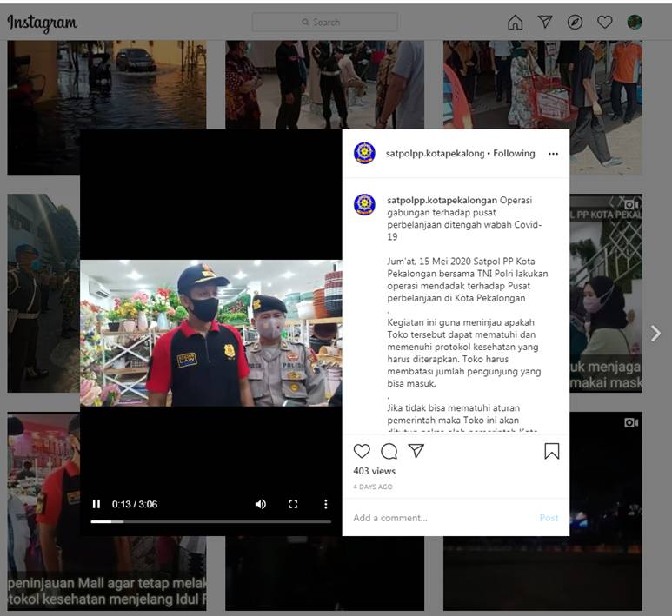This screenshot has width=672, height=616.
Task: Click satpolpp.kotapekalongan avatar in post header
Action: pos(364,154)
